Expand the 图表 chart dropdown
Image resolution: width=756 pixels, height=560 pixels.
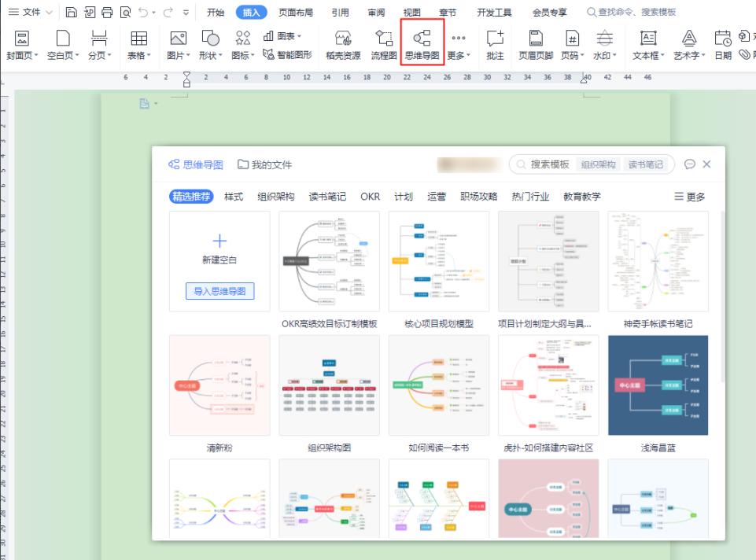282,35
